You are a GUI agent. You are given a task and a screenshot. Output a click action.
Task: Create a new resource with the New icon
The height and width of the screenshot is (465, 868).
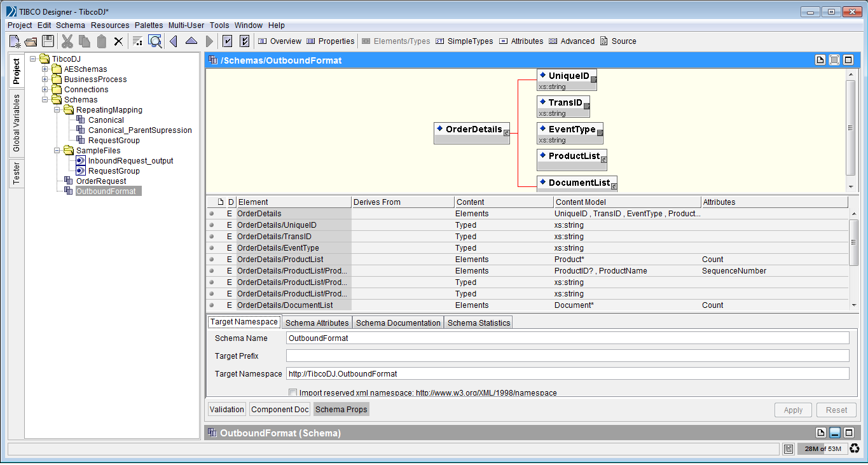[x=14, y=41]
